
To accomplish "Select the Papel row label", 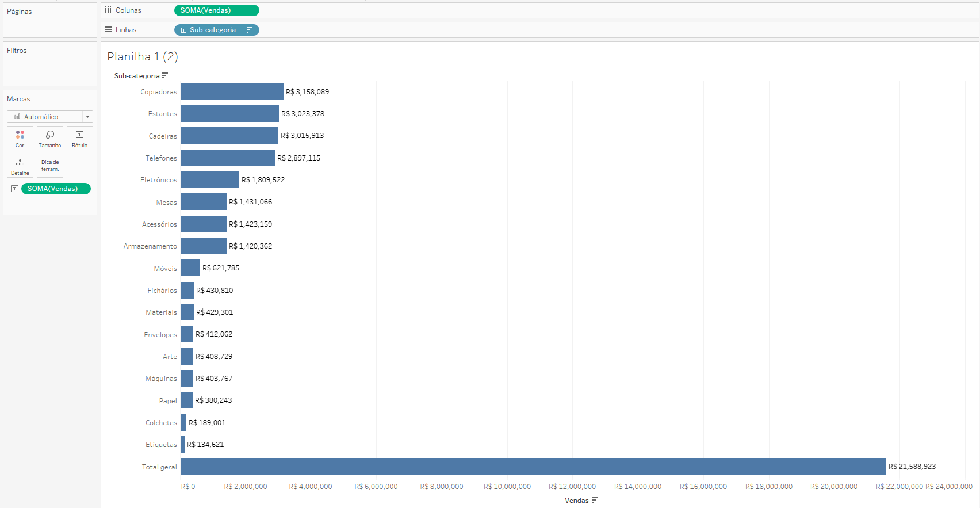I will (x=168, y=401).
